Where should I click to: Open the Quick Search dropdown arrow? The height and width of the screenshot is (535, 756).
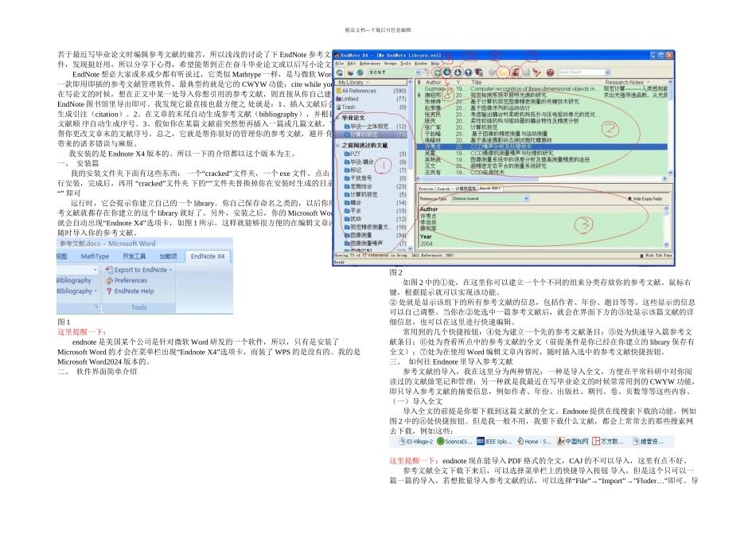(x=607, y=72)
